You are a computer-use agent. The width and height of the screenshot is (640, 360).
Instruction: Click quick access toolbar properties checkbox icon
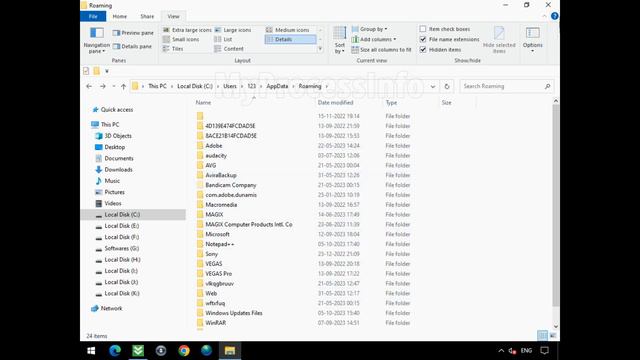point(86,71)
